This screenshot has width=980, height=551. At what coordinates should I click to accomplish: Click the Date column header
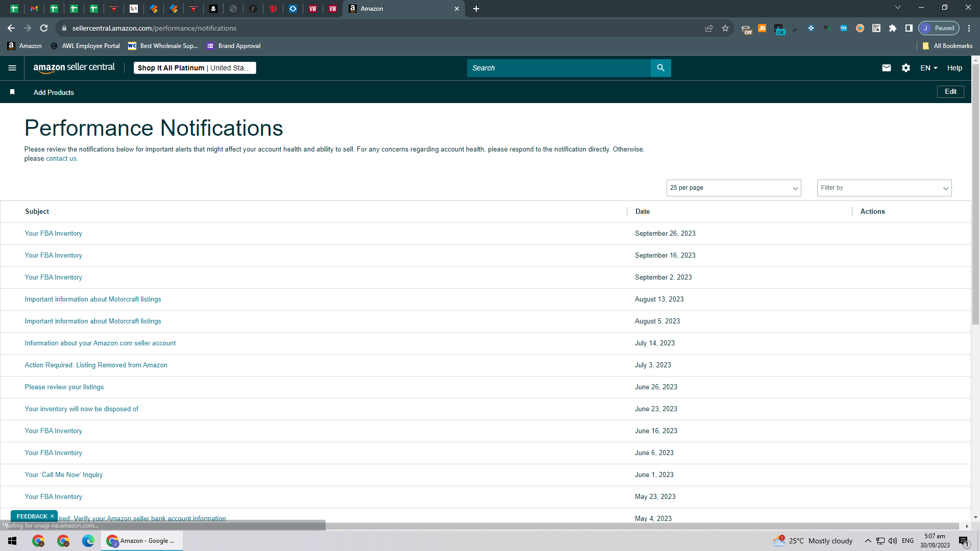pyautogui.click(x=643, y=211)
